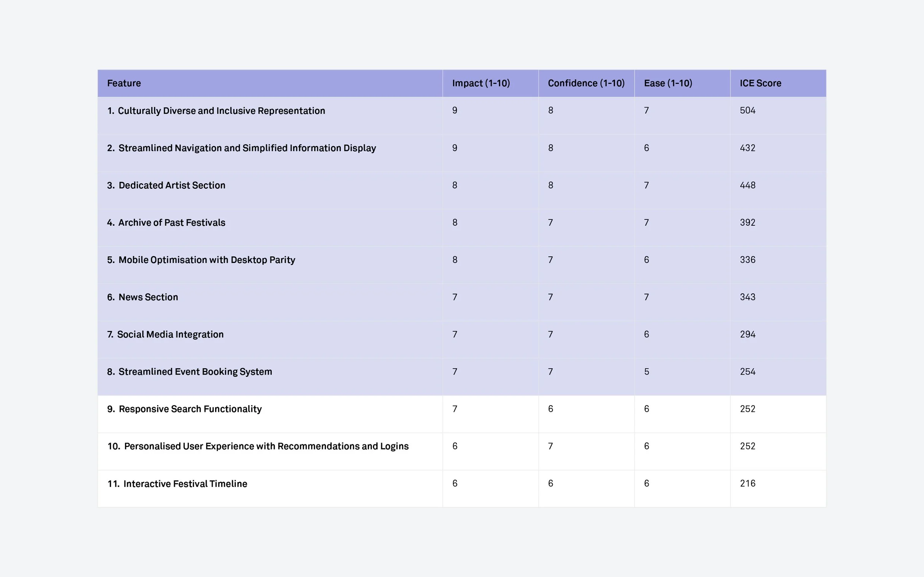Click the Archive of Past Festivals cell
Screen dimensions: 924x577
[x=171, y=222]
